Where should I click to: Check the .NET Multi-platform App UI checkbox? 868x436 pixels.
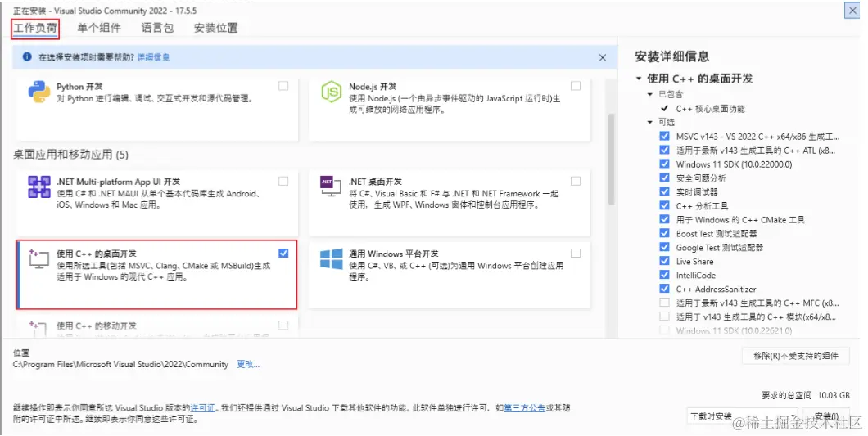[x=283, y=181]
